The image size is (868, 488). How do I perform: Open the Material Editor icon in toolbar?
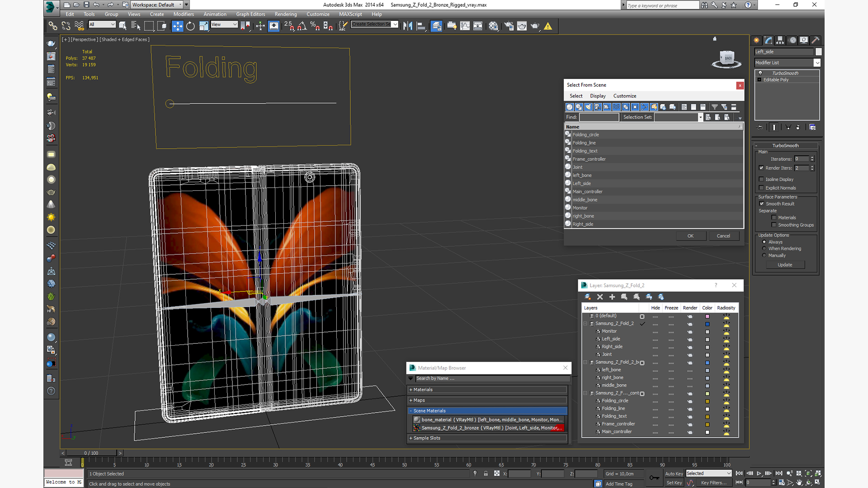[x=493, y=26]
